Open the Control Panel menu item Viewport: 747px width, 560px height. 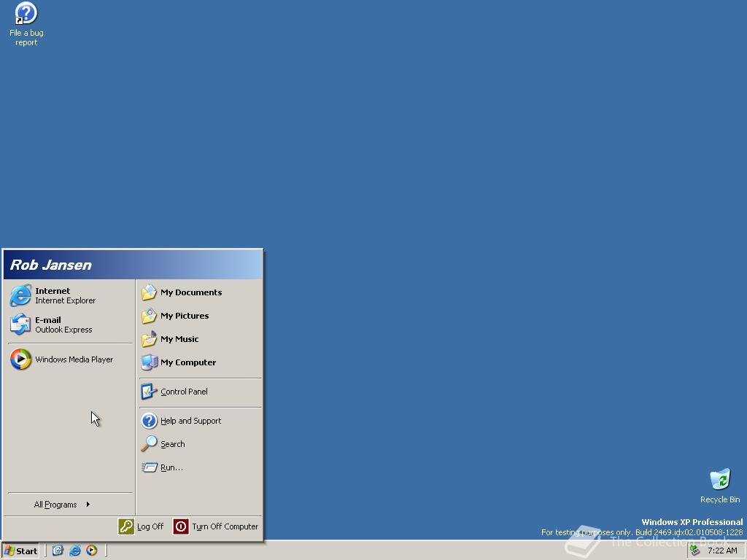[184, 392]
